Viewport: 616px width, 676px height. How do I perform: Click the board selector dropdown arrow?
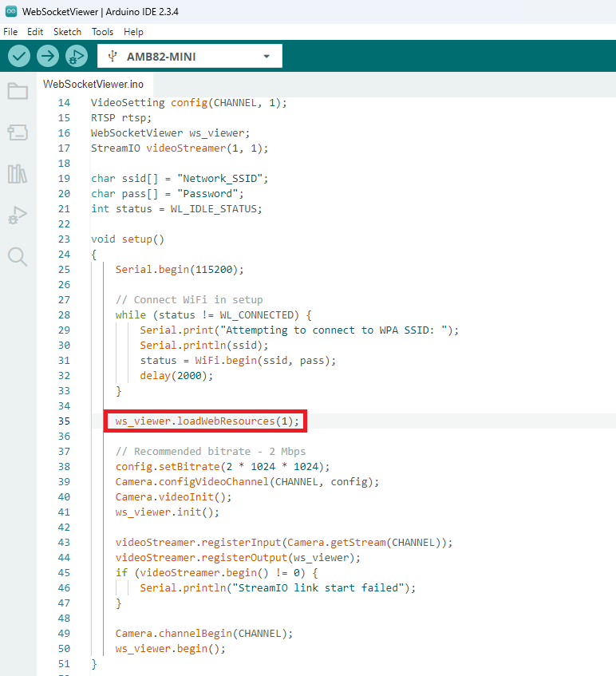coord(267,57)
